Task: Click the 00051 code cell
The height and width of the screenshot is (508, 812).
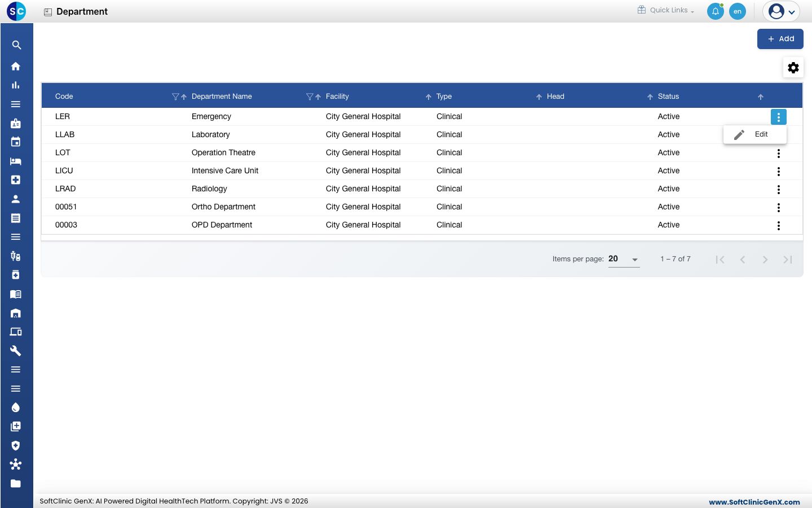Action: [x=66, y=207]
